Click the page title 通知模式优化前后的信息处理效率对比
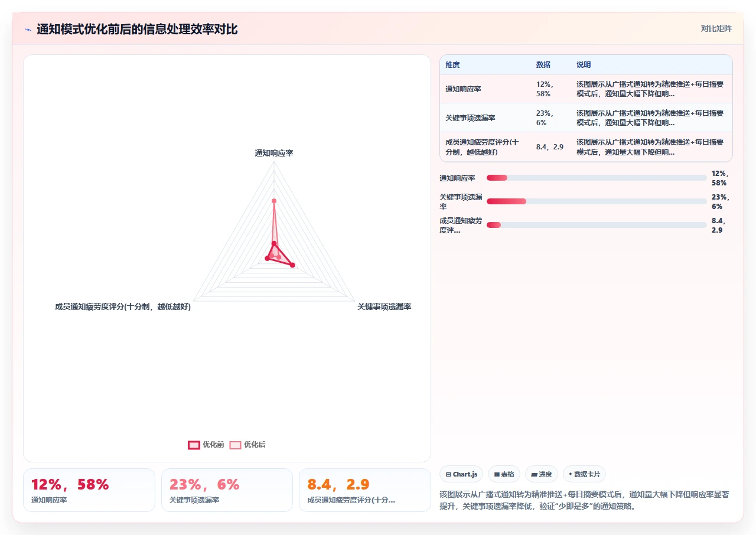Screen dimensions: 756x535 click(x=137, y=30)
